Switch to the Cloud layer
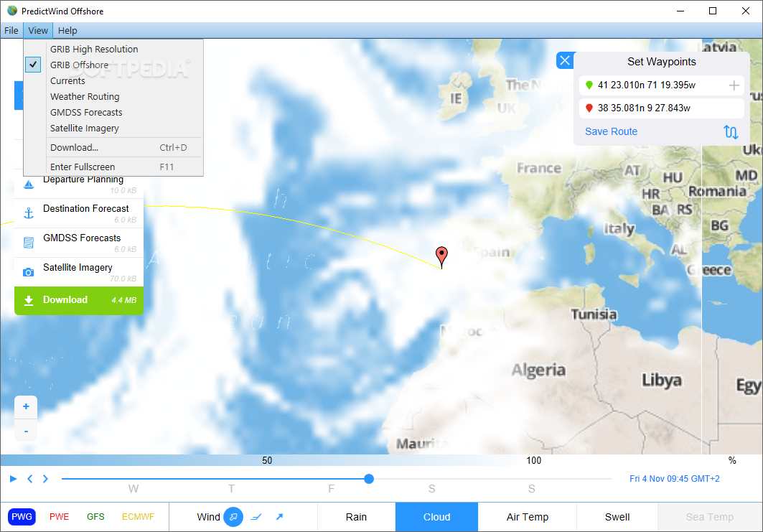Screen dimensions: 763x532 (436, 517)
